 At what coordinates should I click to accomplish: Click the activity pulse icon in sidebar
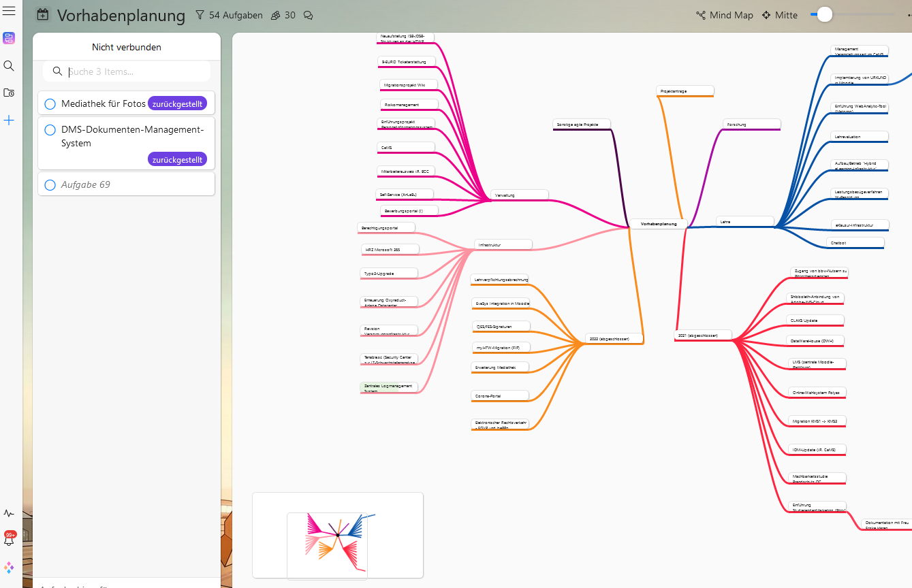click(9, 514)
